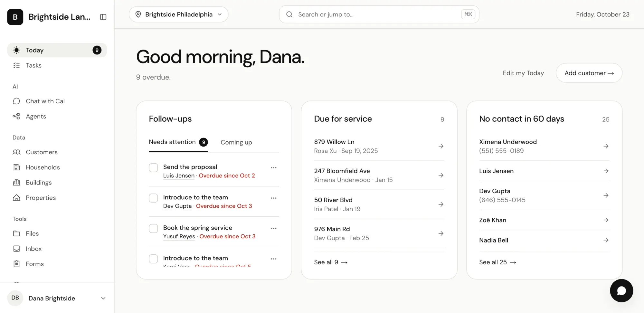This screenshot has height=313, width=644.
Task: Open See all 25 link
Action: pos(497,262)
